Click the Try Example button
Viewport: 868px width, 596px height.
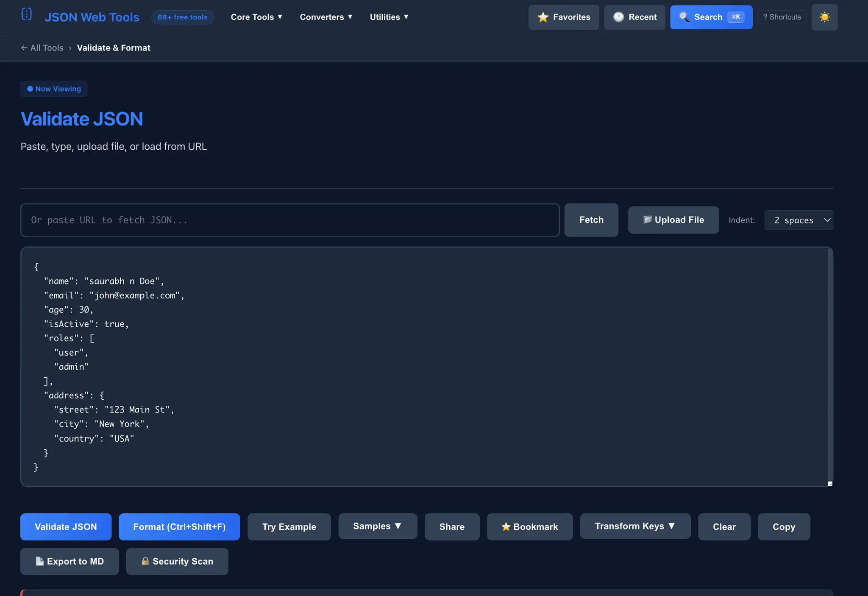(289, 527)
